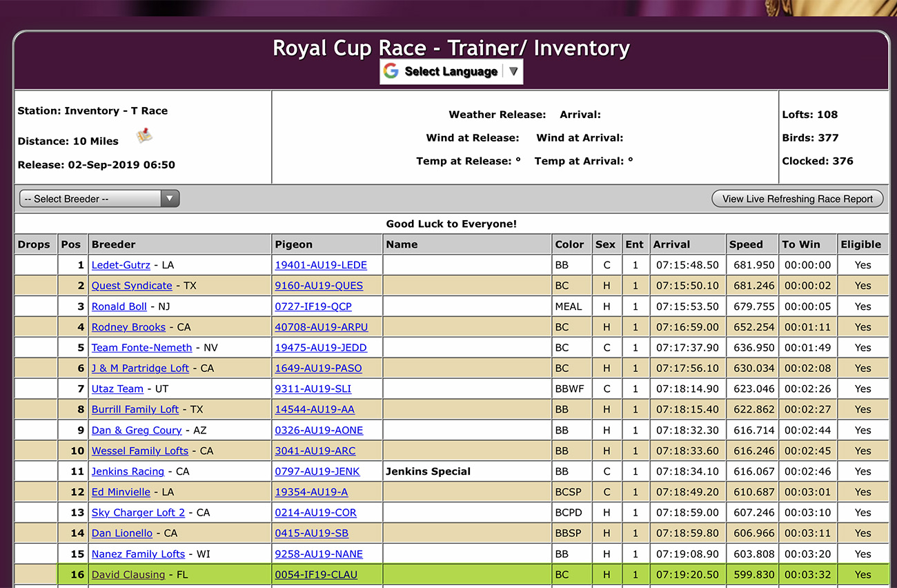The height and width of the screenshot is (588, 897).
Task: Open Rodney Brooks breeder page
Action: point(128,327)
